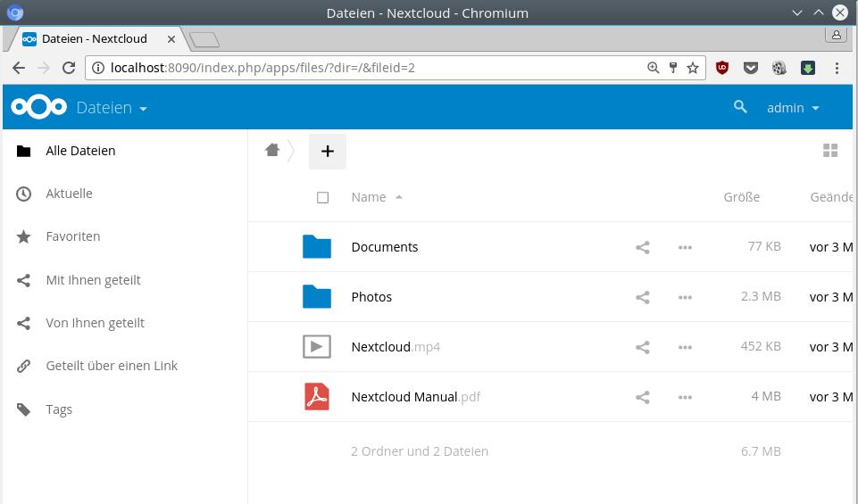Click the chain link icon in sidebar
Viewport: 858px width, 504px height.
(23, 366)
